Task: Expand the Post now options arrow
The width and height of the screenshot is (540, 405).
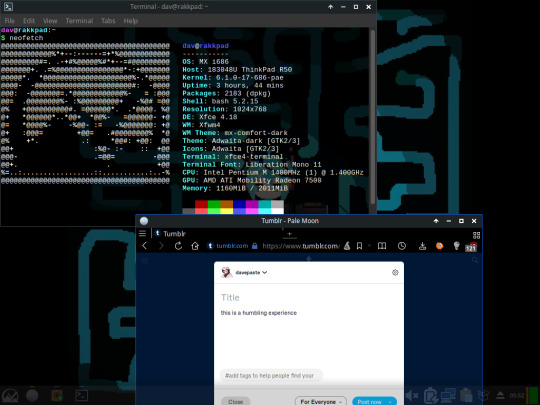Action: point(391,402)
